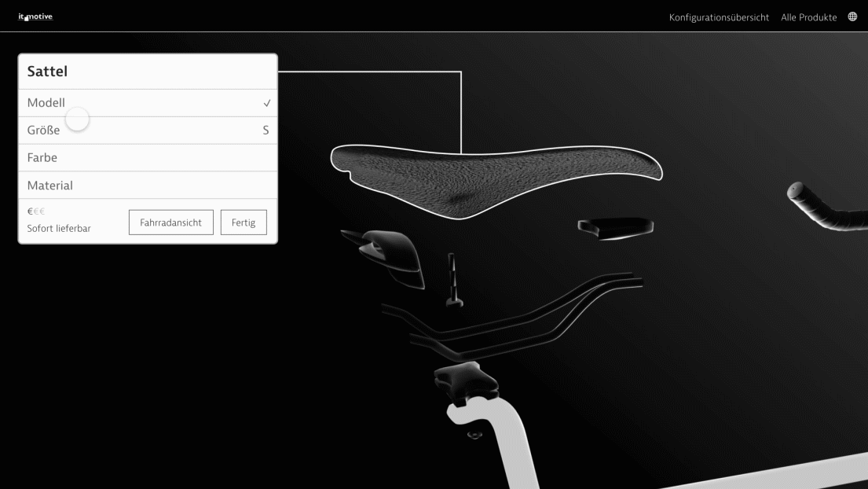Click the Modell checkmark icon
This screenshot has height=489, width=868.
coord(267,103)
